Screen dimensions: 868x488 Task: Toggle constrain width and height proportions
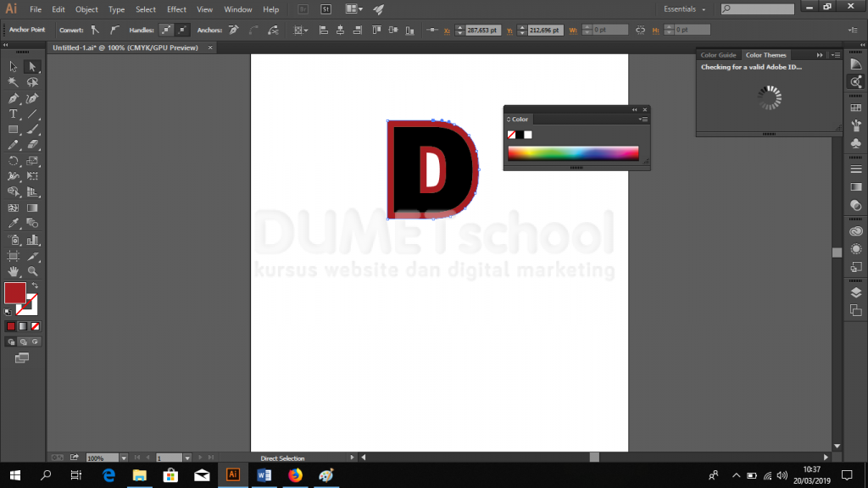[x=640, y=30]
